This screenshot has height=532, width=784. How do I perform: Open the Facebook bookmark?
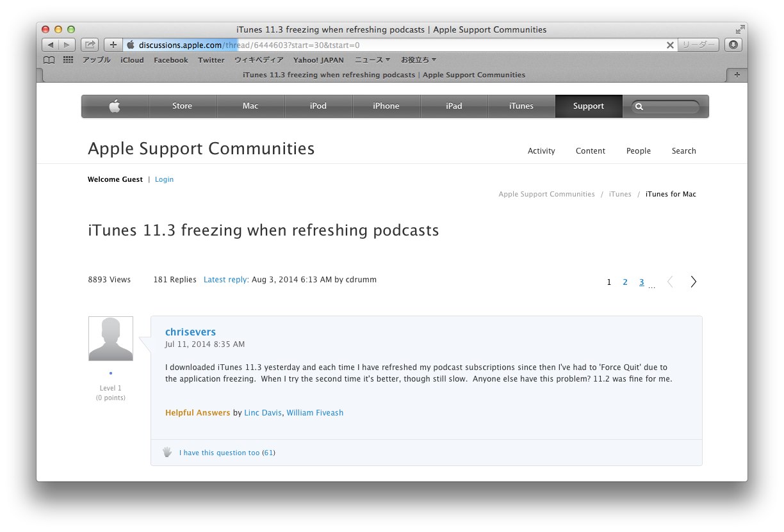171,60
